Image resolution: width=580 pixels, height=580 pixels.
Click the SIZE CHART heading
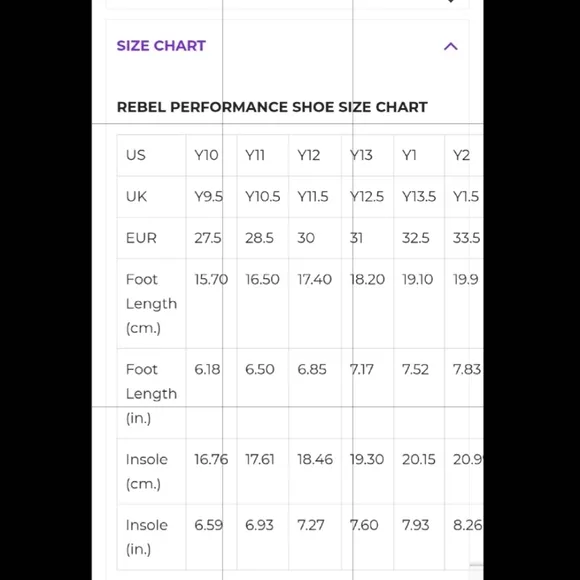(161, 46)
